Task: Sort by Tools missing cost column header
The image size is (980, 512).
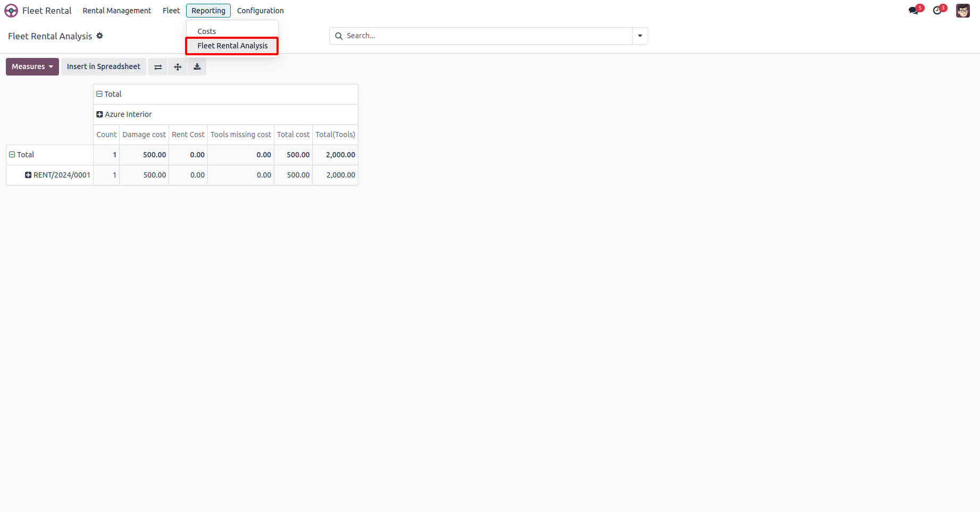Action: point(241,135)
